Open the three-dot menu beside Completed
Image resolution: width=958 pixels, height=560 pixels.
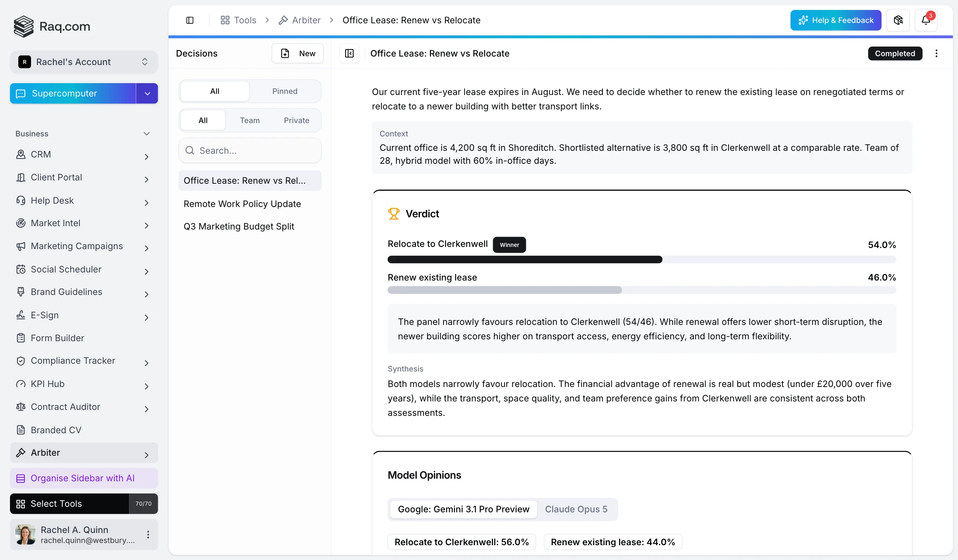tap(936, 54)
